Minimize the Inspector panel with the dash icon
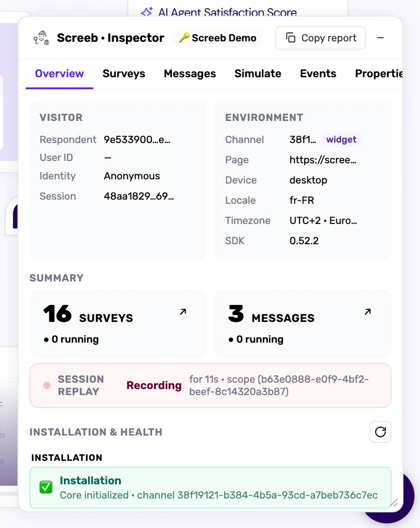 pos(380,38)
